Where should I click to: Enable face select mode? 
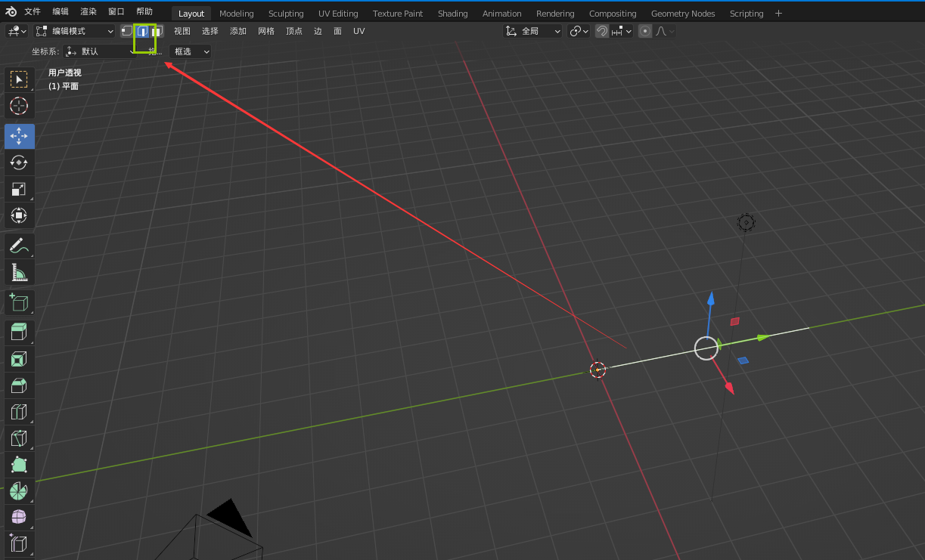(x=157, y=31)
